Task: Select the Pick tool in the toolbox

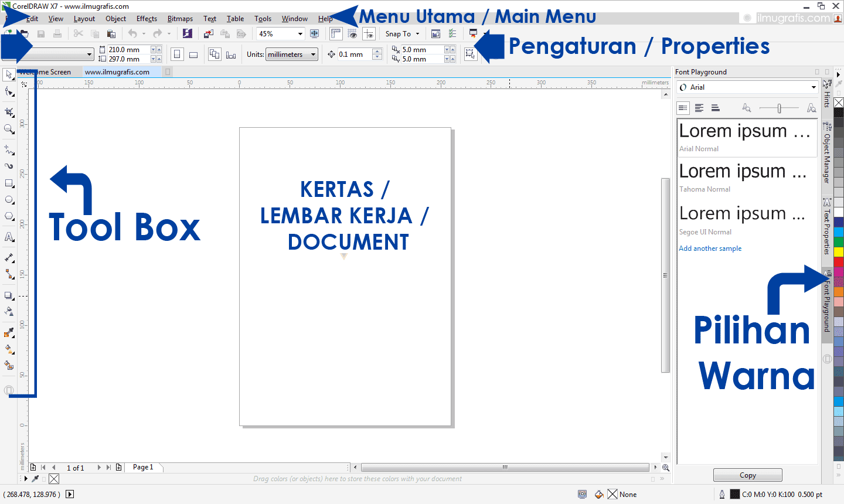Action: tap(9, 75)
